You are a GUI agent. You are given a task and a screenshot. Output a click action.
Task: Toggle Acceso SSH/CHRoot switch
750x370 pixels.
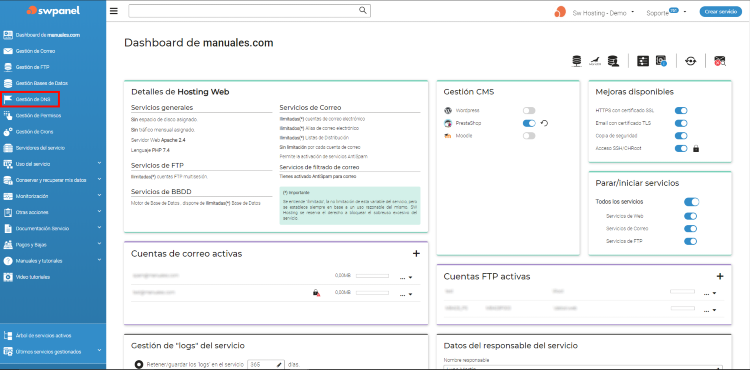(x=681, y=149)
